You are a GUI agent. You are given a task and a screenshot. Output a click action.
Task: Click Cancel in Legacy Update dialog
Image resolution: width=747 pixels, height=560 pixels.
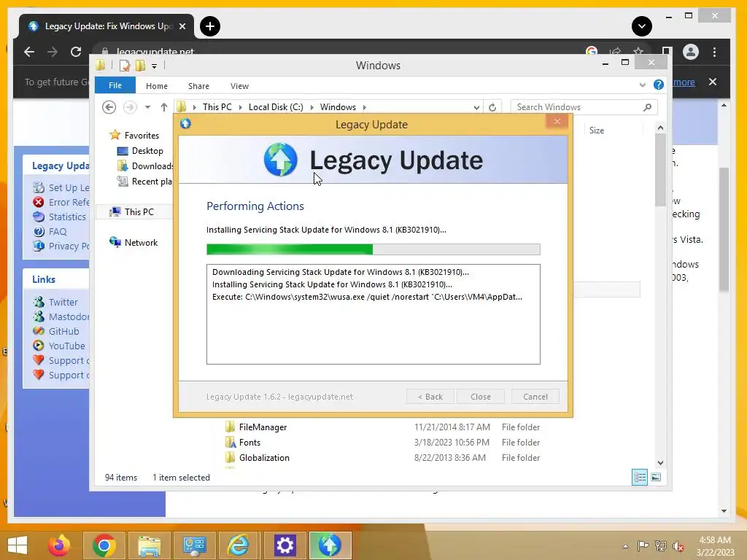coord(535,397)
